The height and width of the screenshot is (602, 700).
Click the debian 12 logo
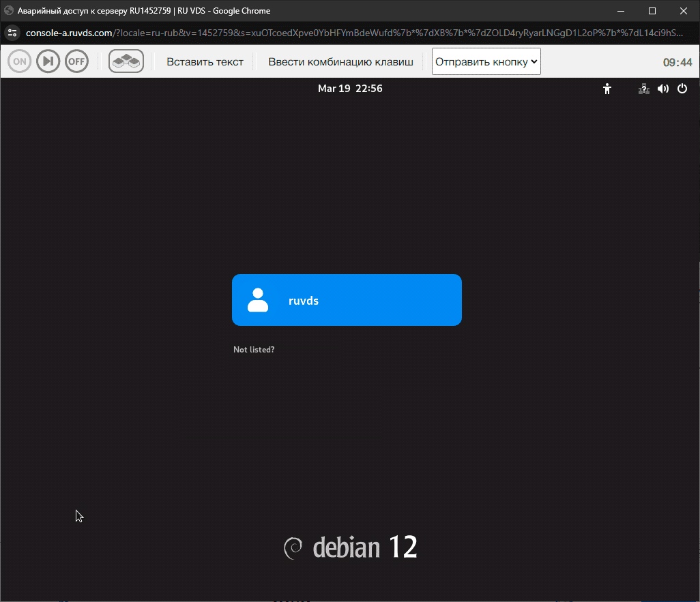pyautogui.click(x=350, y=547)
